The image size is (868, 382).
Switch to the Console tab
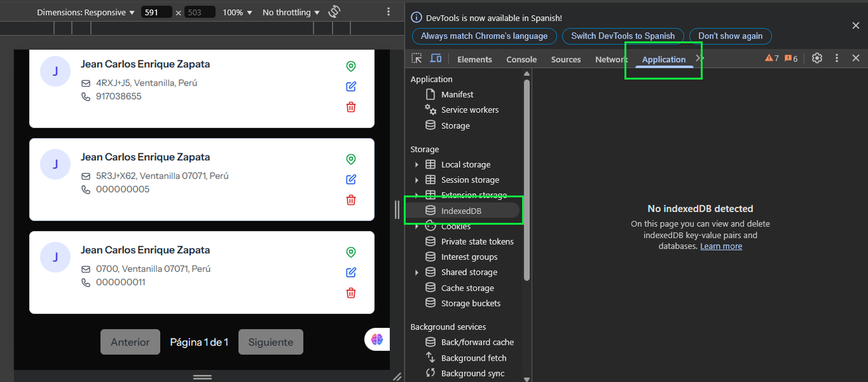coord(521,59)
